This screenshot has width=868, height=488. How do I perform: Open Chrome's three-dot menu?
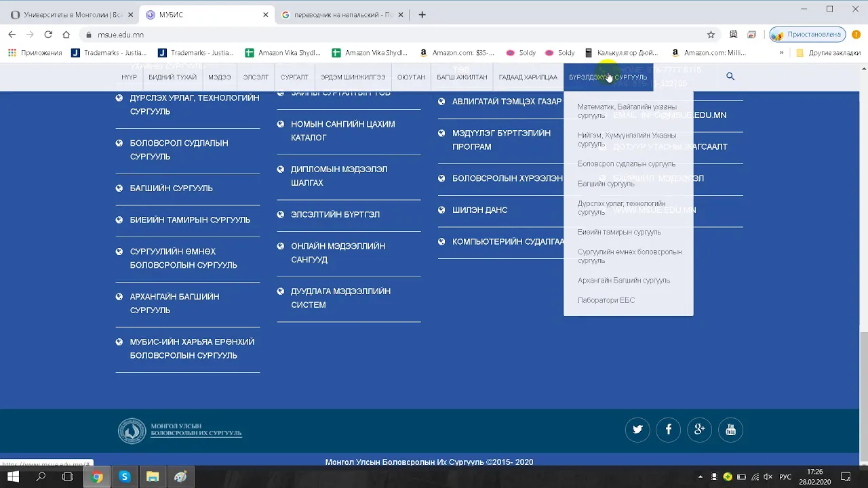click(x=856, y=35)
